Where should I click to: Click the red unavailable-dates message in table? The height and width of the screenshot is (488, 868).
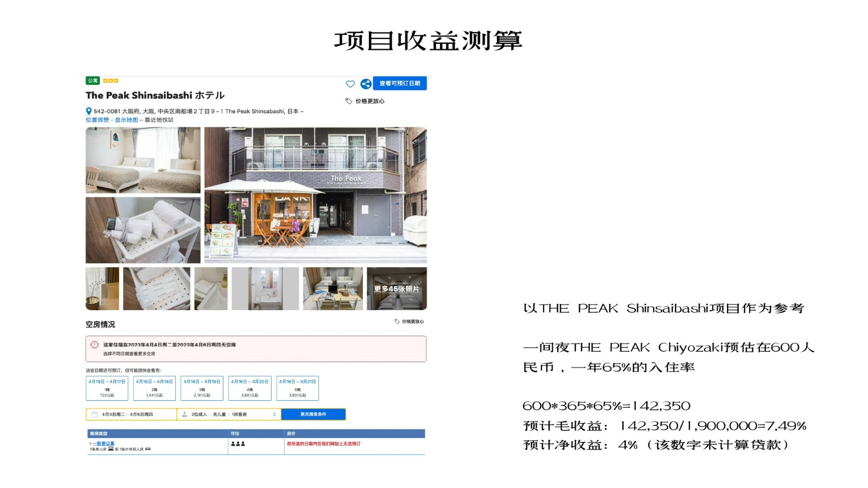point(324,444)
